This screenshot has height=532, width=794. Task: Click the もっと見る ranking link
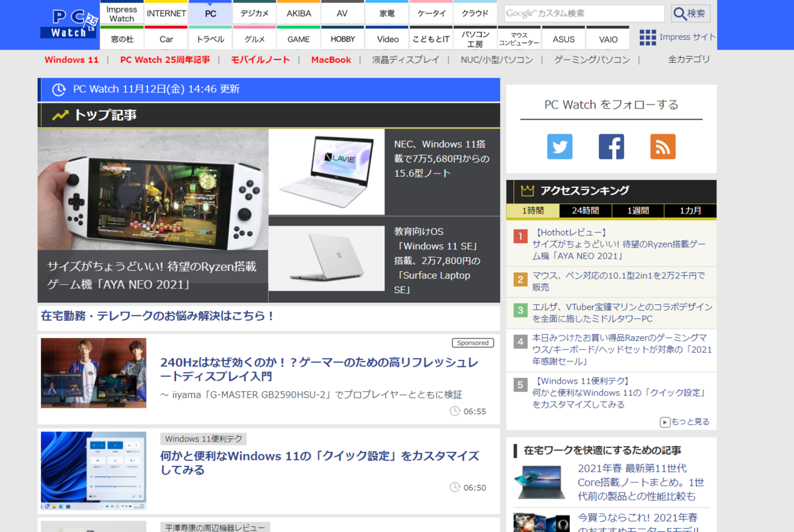coord(685,421)
